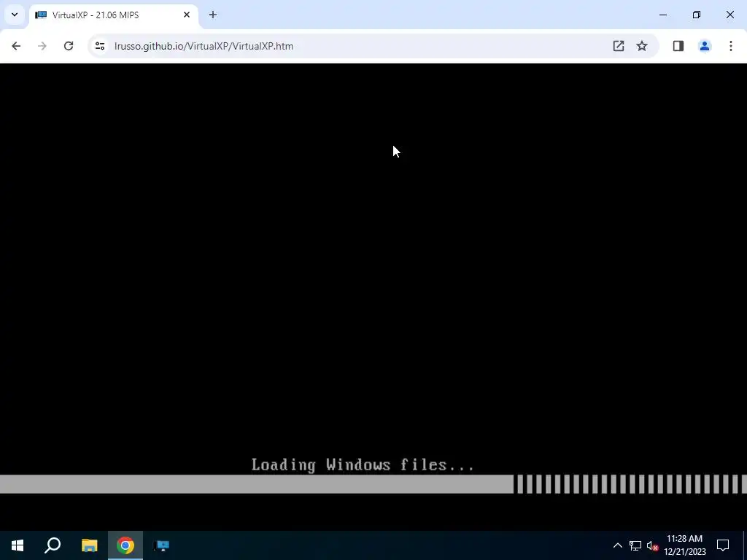The width and height of the screenshot is (747, 560).
Task: Open the Chrome side panel
Action: tap(678, 46)
